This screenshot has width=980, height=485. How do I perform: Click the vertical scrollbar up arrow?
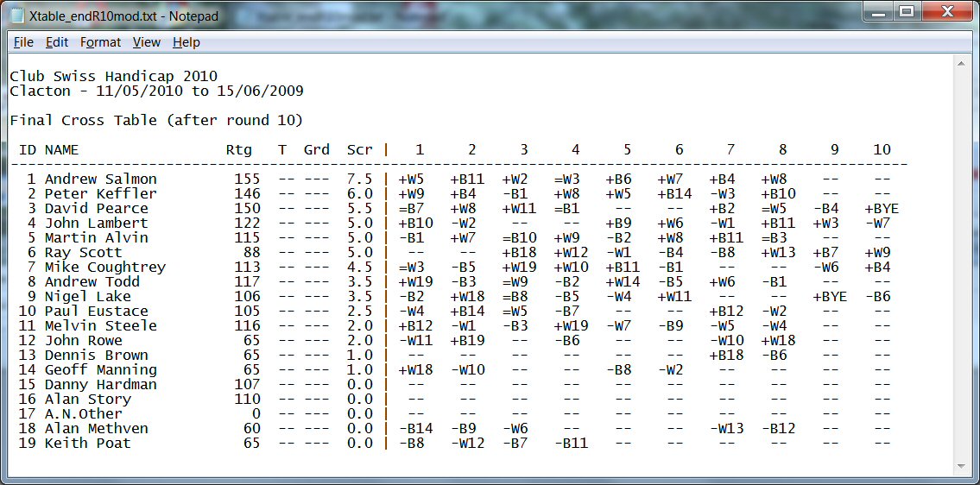(961, 65)
